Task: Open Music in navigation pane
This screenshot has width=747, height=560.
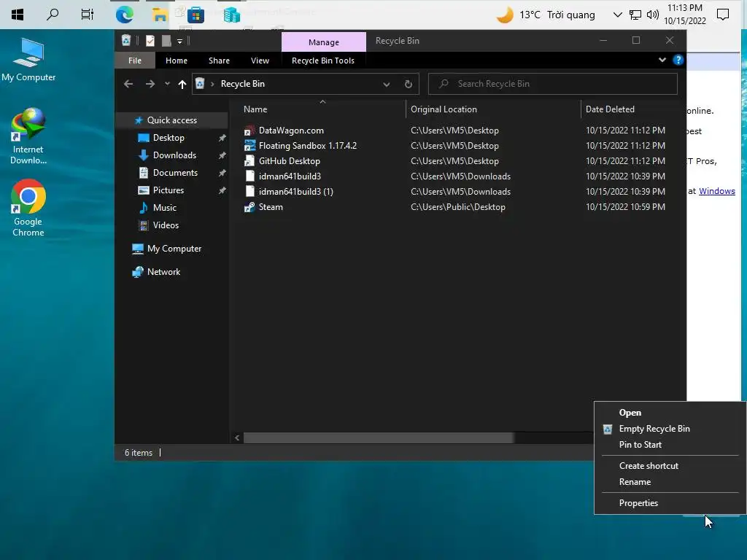Action: point(164,208)
